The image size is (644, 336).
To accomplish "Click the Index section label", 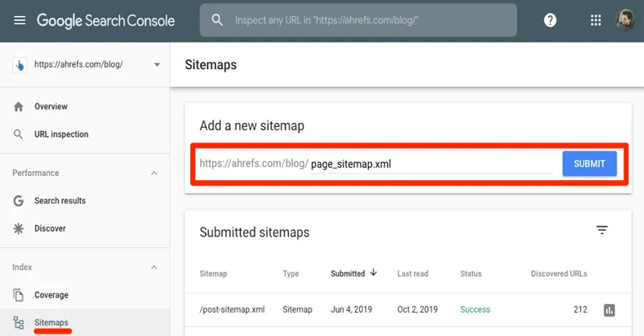I will pos(23,267).
